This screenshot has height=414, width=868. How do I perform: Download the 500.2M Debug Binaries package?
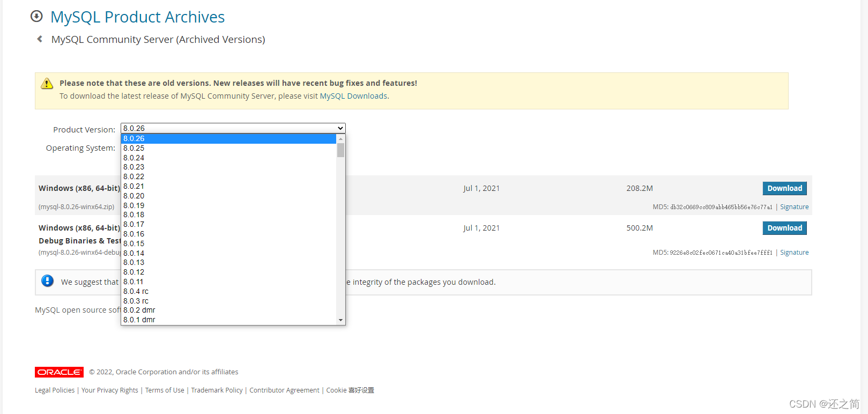[x=784, y=228]
